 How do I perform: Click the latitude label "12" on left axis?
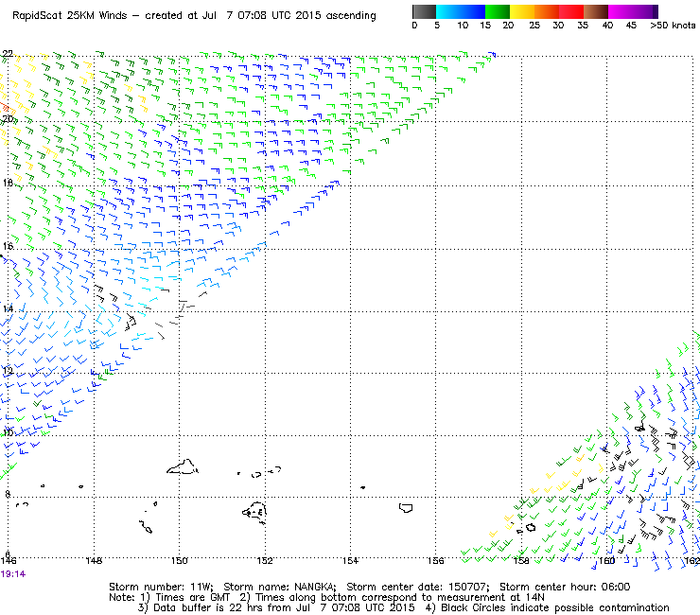[8, 371]
